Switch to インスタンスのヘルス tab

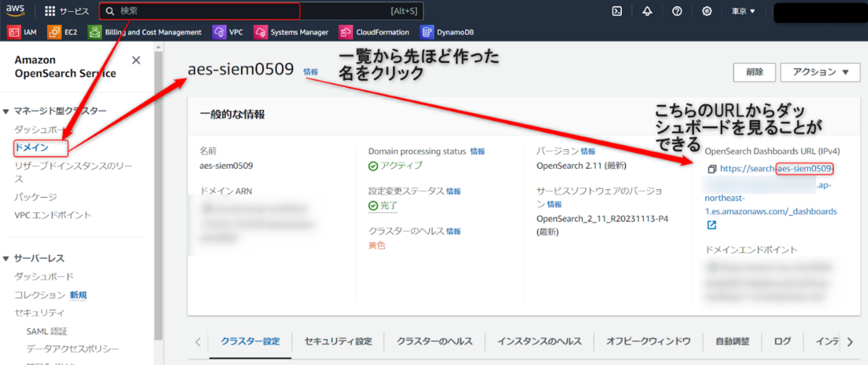pos(539,341)
